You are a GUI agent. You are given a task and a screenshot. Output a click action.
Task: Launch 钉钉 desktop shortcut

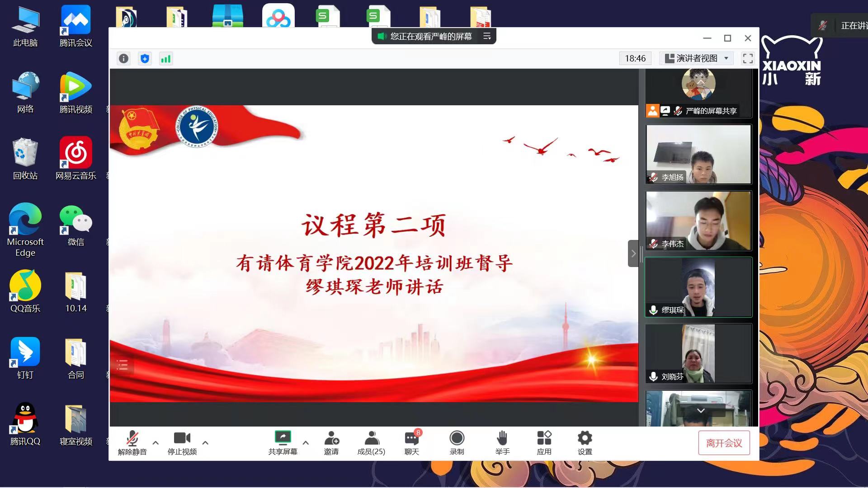click(x=25, y=358)
